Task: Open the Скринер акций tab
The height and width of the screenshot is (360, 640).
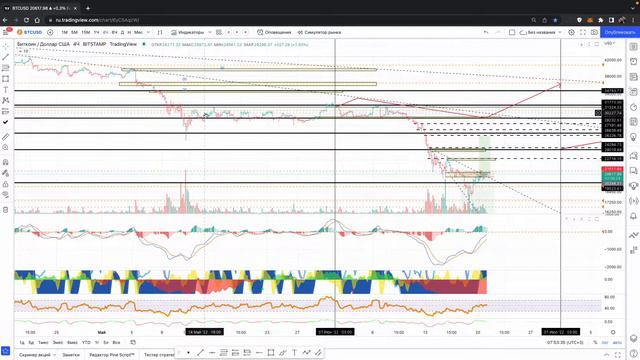Action: click(35, 355)
